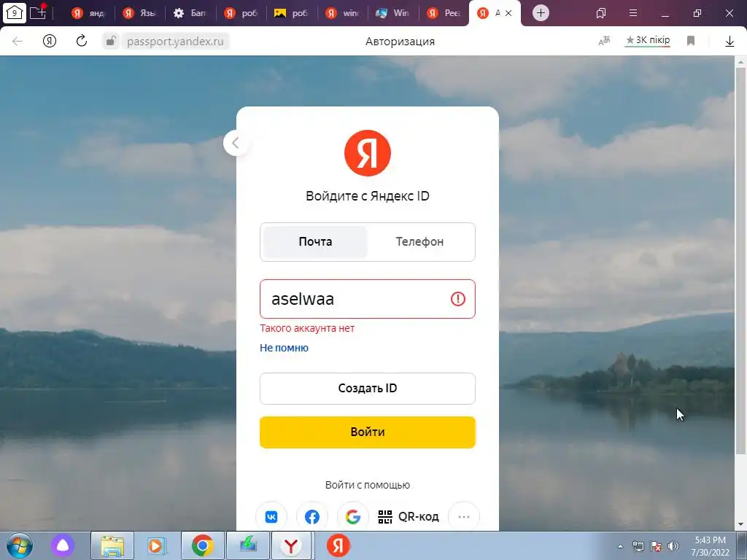
Task: Open the tableau home icon with 9 badge
Action: pyautogui.click(x=15, y=12)
